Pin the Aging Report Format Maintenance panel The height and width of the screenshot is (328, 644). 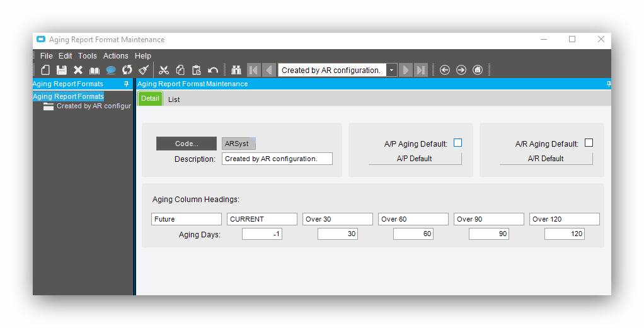(x=608, y=84)
